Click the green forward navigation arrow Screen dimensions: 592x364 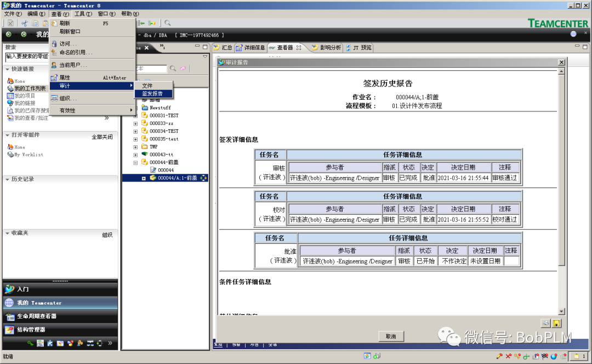pos(24,35)
